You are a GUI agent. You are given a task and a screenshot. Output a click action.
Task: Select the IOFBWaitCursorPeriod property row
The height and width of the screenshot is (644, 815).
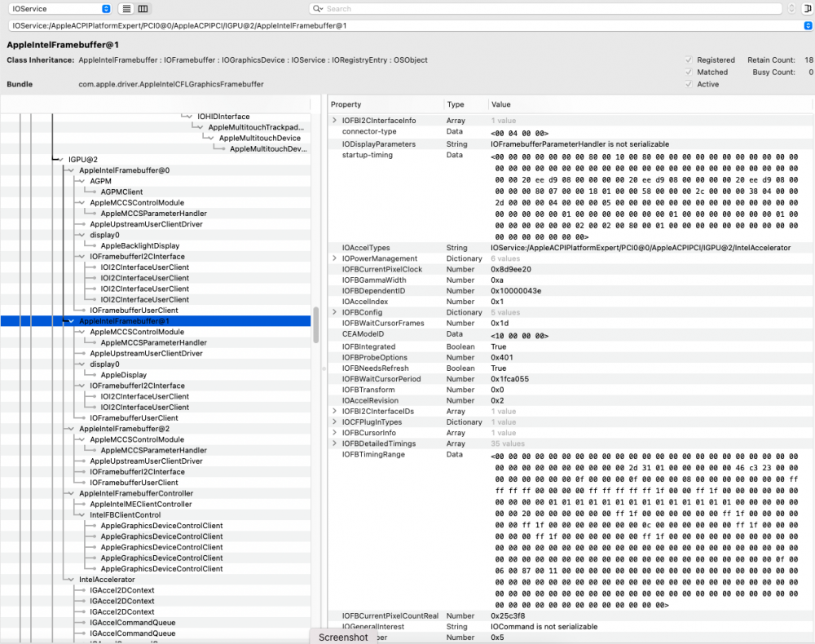click(570, 379)
